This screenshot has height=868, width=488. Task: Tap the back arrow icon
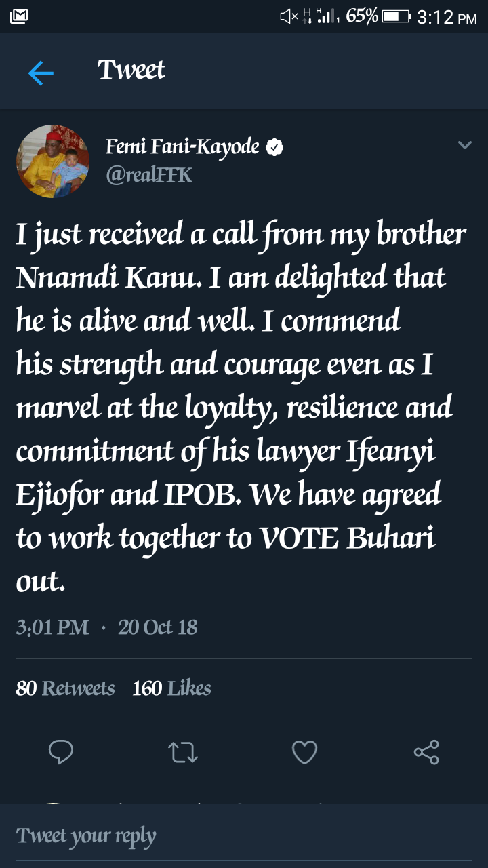[x=41, y=73]
